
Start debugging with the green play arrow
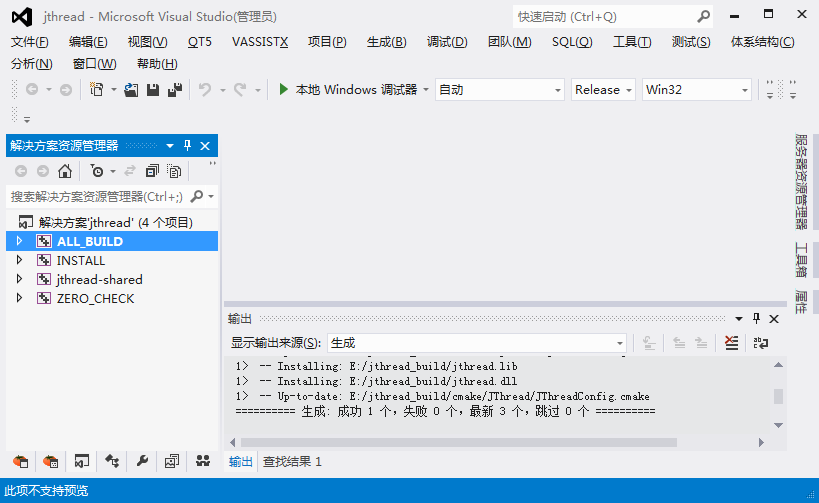pyautogui.click(x=283, y=89)
